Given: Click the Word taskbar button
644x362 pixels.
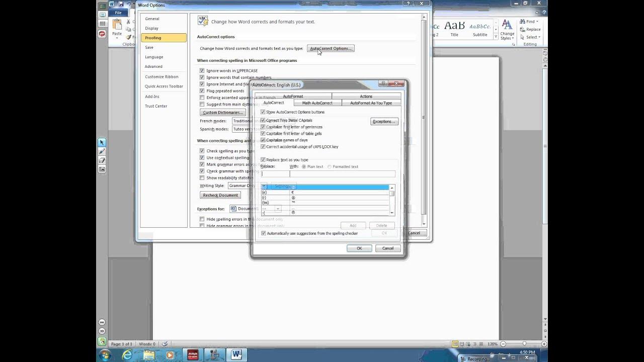Looking at the screenshot, I should (236, 354).
